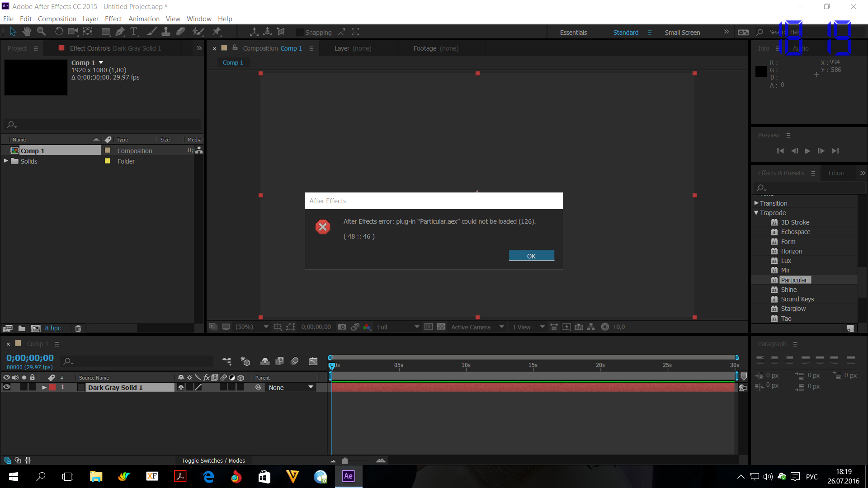Image resolution: width=868 pixels, height=488 pixels.
Task: Click OK in the error dialog
Action: (532, 256)
